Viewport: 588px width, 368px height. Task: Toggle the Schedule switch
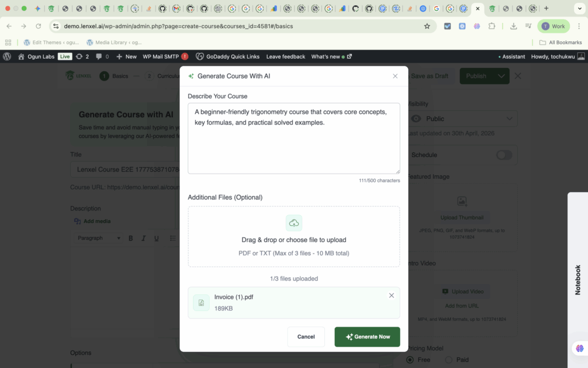(504, 155)
